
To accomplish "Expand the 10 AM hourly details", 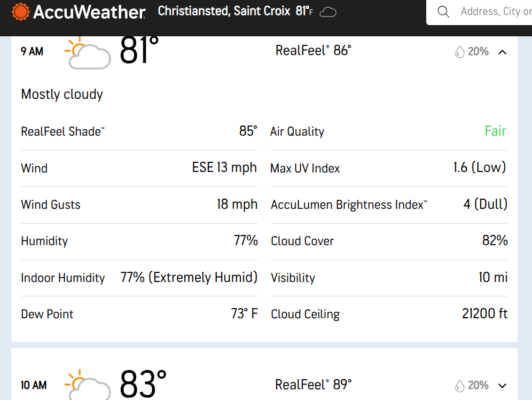I will (x=502, y=386).
